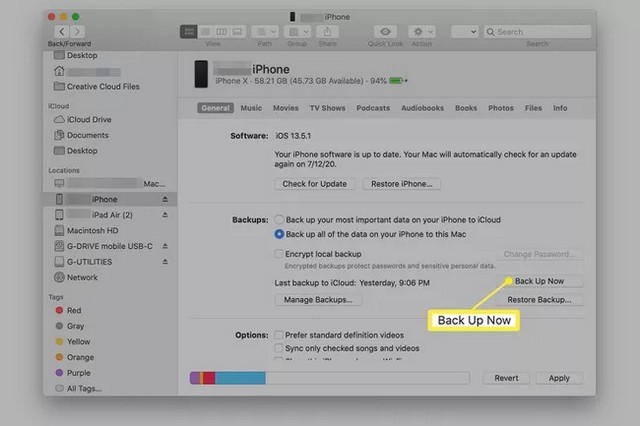Screen dimensions: 640x426
Task: Switch to icon view in toolbar
Action: tap(189, 31)
